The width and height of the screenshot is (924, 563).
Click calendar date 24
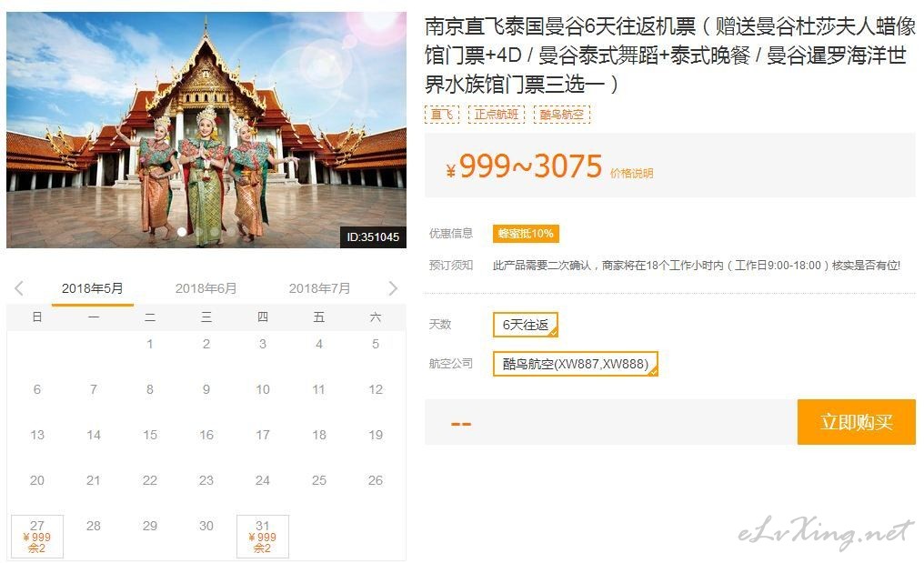click(x=263, y=480)
